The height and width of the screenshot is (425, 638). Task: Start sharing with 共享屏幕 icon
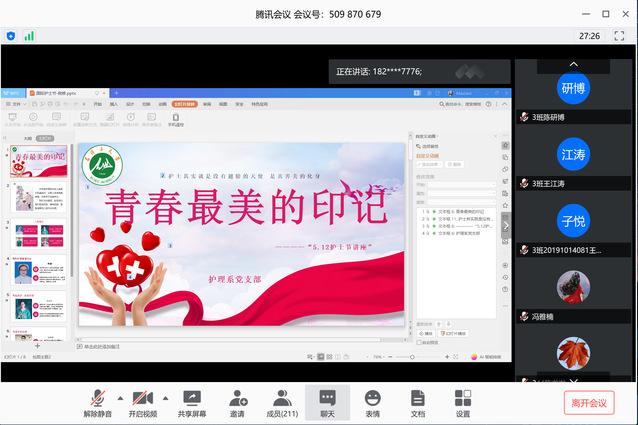point(192,402)
